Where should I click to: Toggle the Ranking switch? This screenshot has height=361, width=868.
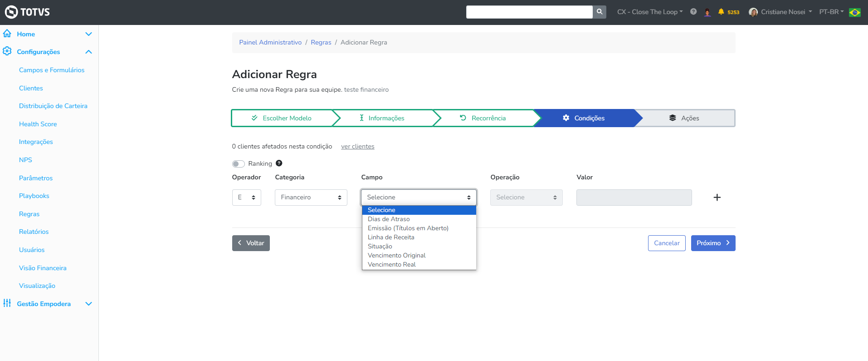pos(239,164)
